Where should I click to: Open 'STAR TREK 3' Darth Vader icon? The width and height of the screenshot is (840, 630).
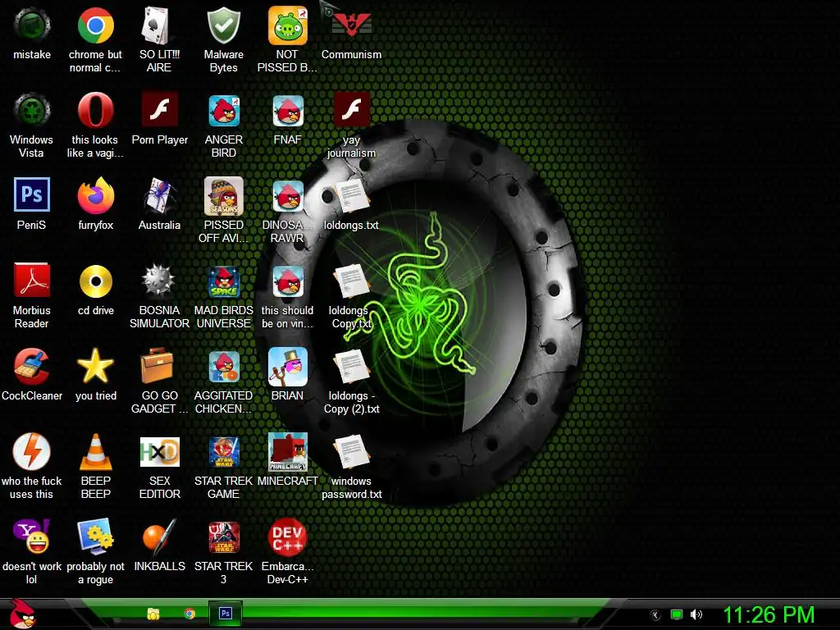coord(223,536)
